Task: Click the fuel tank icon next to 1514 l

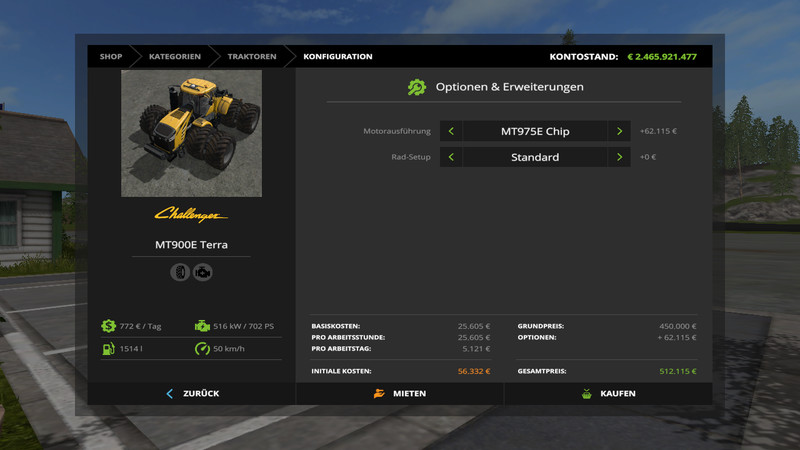Action: pos(108,349)
